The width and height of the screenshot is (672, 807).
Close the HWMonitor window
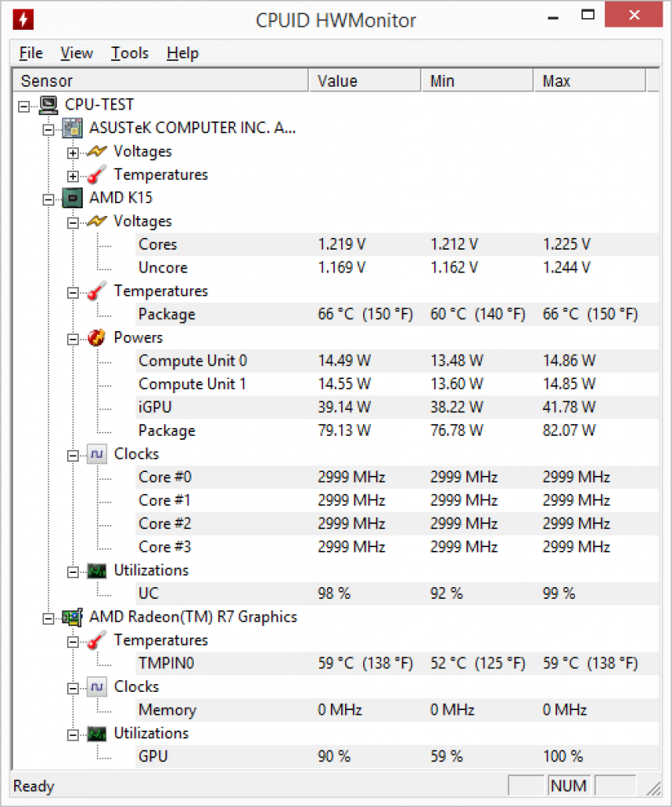tap(634, 15)
